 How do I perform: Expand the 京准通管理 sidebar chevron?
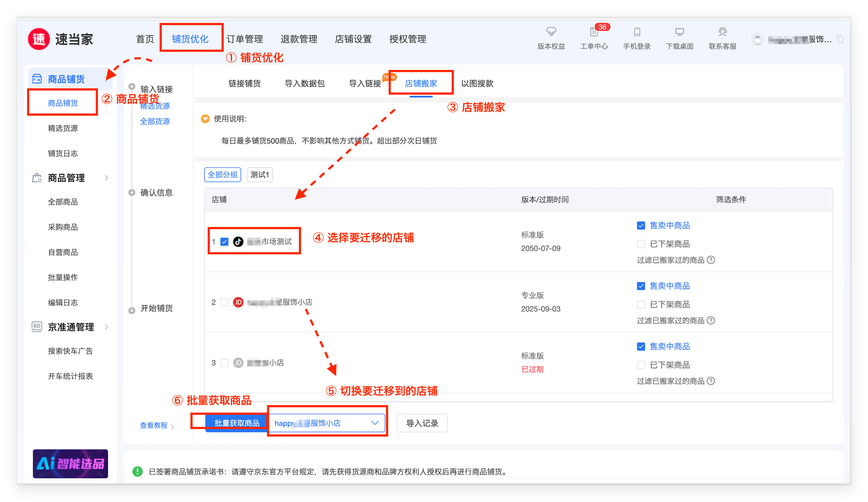106,327
